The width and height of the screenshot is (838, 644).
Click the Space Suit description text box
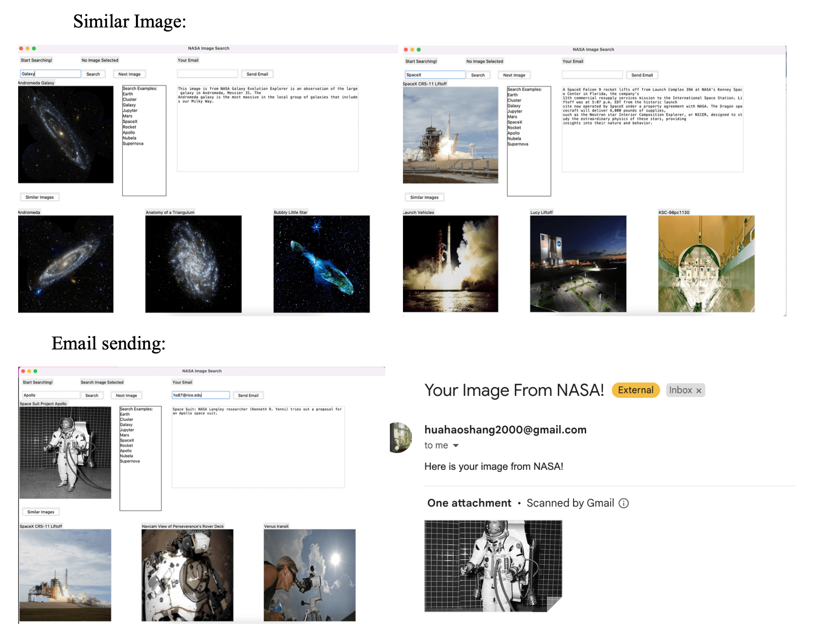(258, 447)
